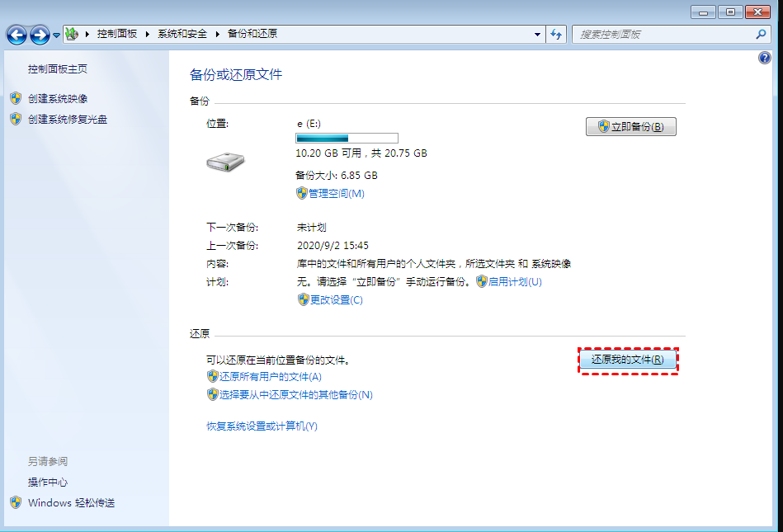Open recent pages dropdown next to Forward arrow
This screenshot has height=532, width=783.
coord(56,35)
